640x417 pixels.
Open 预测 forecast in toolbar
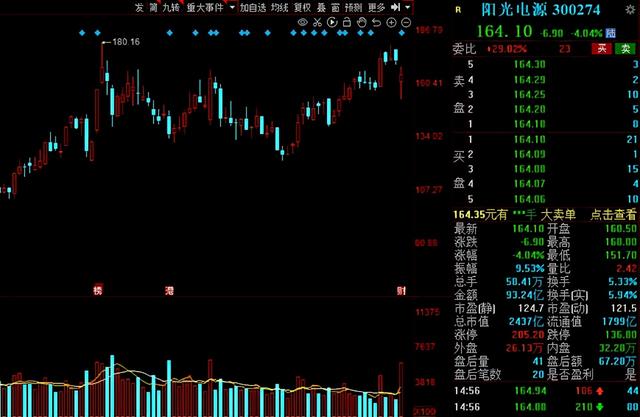pyautogui.click(x=353, y=7)
